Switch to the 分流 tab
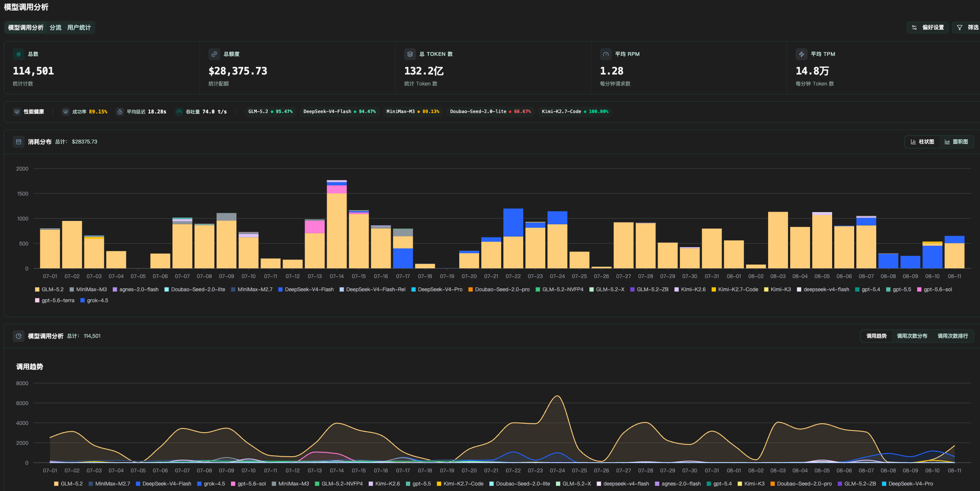Image resolution: width=980 pixels, height=491 pixels. click(56, 28)
